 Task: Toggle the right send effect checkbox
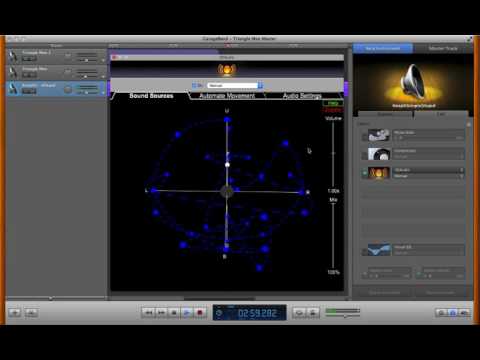[x=419, y=275]
